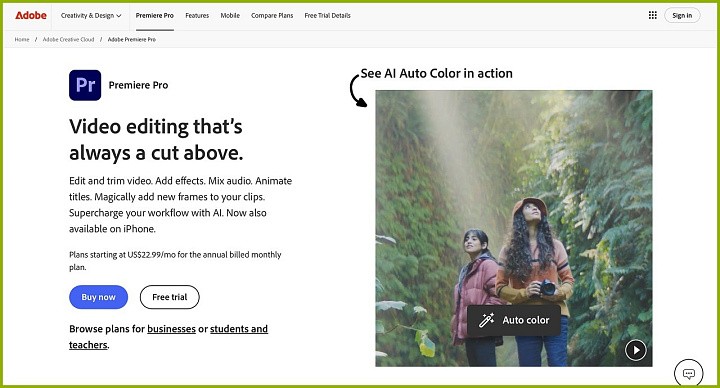Open the chat support bubble icon
The height and width of the screenshot is (388, 720).
[x=688, y=373]
